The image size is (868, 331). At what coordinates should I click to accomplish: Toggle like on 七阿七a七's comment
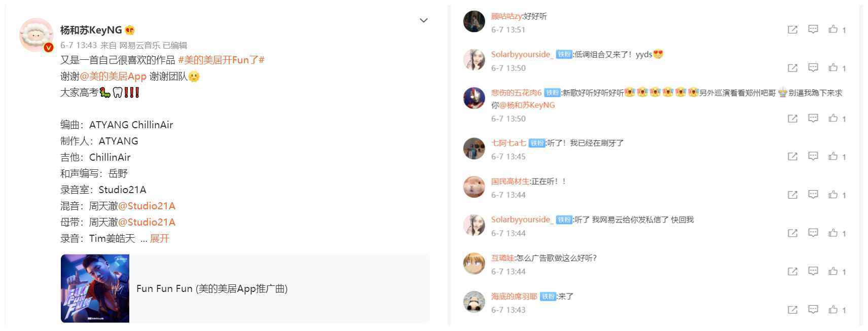(x=833, y=156)
